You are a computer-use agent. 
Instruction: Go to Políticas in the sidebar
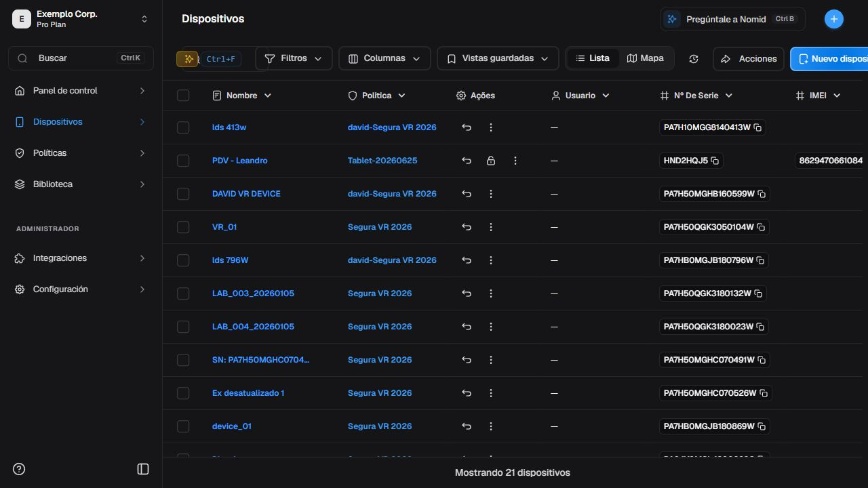pyautogui.click(x=81, y=153)
